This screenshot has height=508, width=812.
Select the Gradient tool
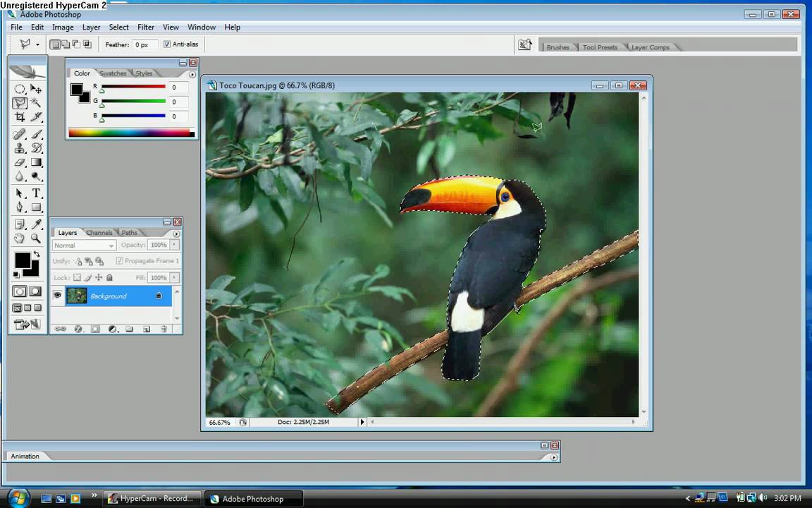36,162
